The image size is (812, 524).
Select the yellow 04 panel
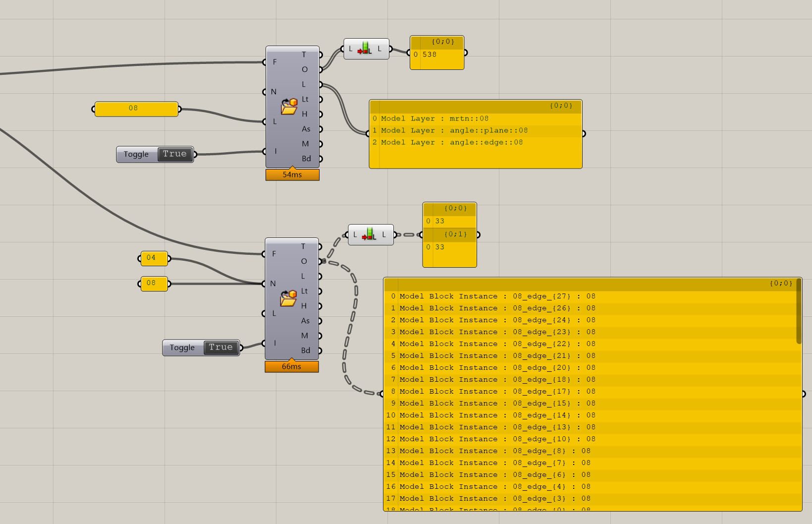point(154,258)
